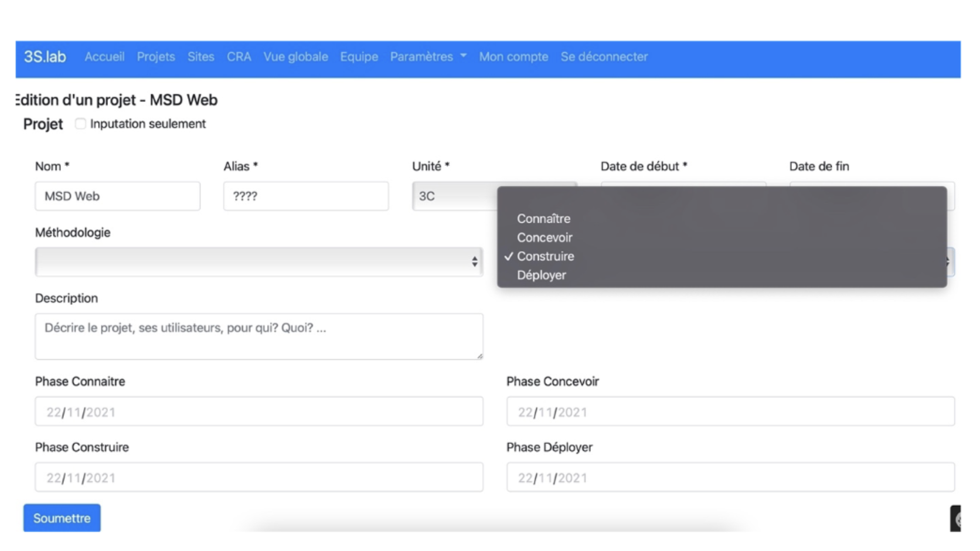Select Connaître in the open dropdown list
The width and height of the screenshot is (980, 551).
point(543,219)
